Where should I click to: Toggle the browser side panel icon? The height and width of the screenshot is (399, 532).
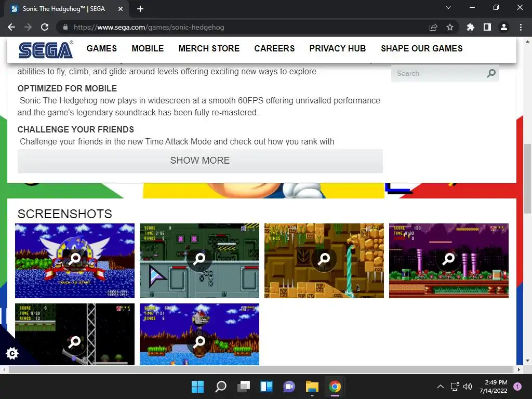click(x=487, y=27)
